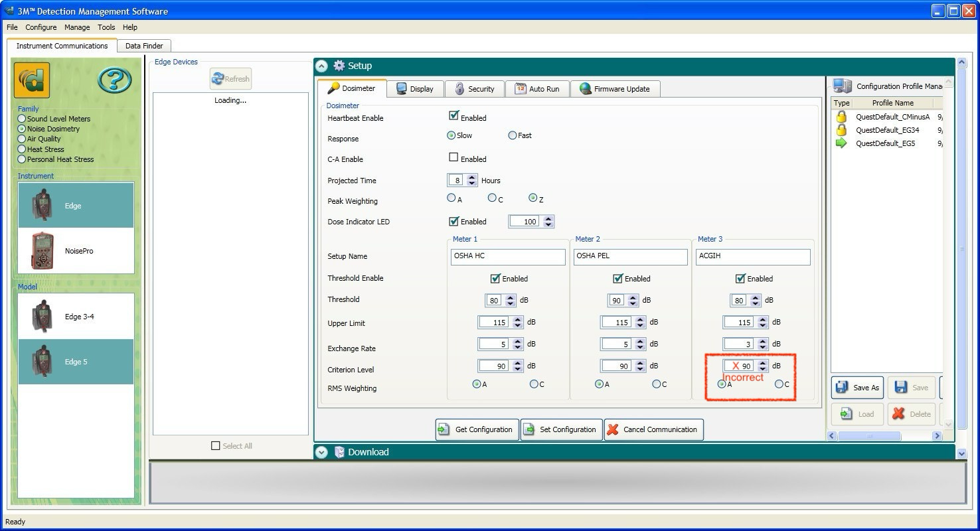This screenshot has width=980, height=531.
Task: Select the QuestDefault_EG5 profile
Action: (x=887, y=143)
